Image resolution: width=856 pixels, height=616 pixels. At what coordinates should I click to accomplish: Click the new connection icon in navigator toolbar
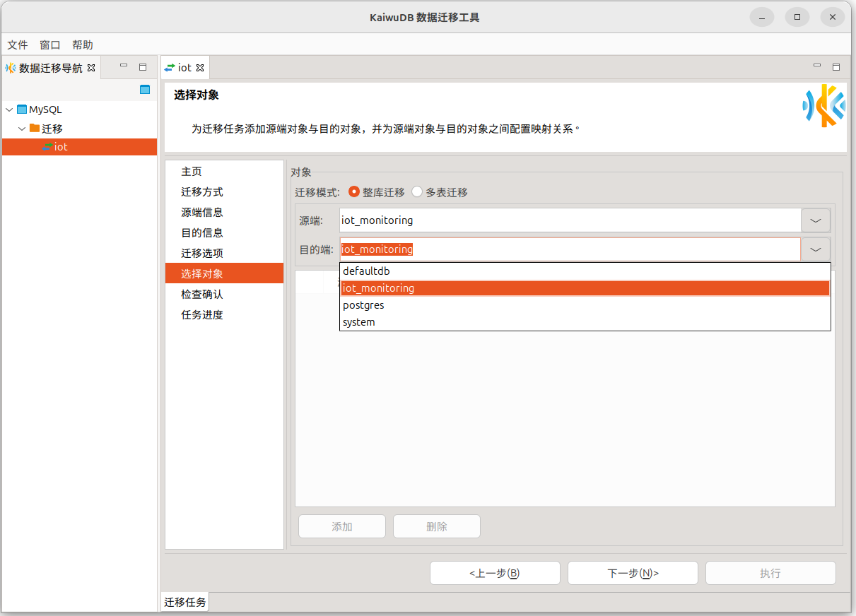tap(145, 90)
